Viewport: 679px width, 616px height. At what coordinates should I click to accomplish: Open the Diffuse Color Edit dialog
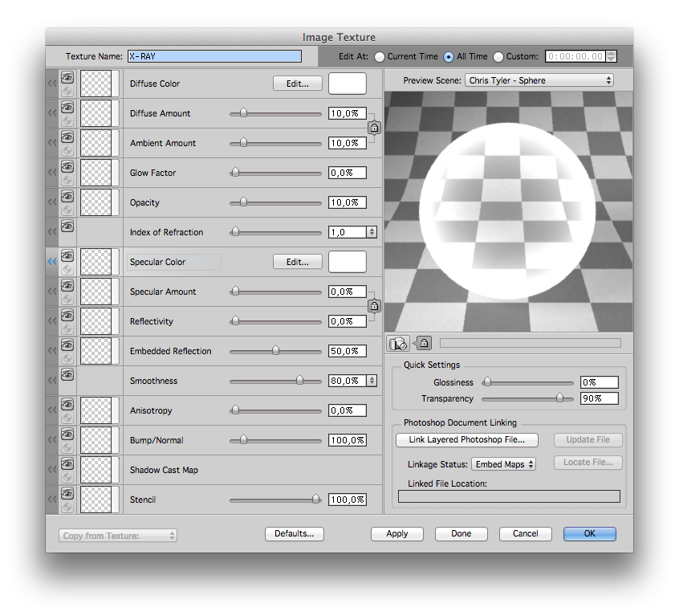297,83
